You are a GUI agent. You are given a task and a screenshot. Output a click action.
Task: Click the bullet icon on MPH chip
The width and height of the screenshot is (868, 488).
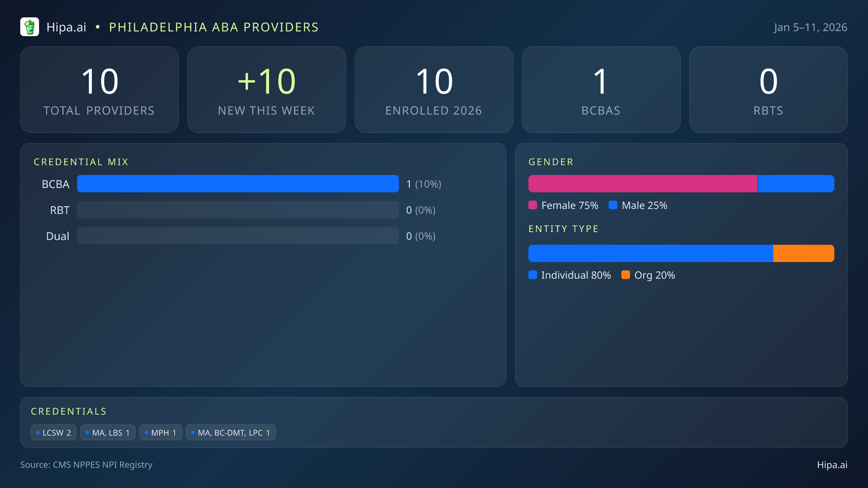click(146, 432)
